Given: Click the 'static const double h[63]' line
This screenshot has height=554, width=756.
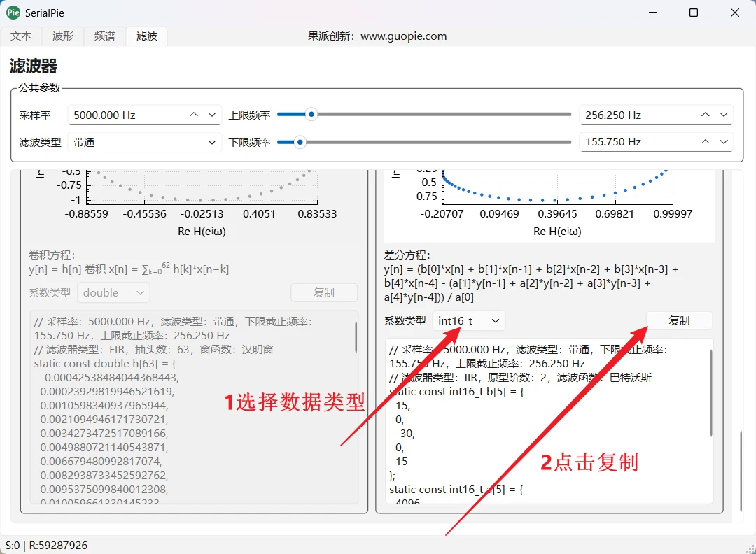Looking at the screenshot, I should pyautogui.click(x=105, y=364).
